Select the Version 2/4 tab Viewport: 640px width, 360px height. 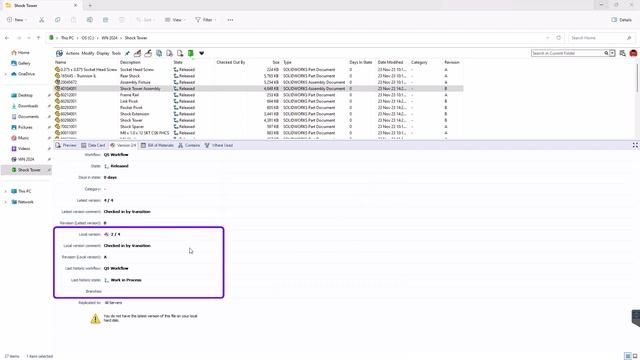point(123,145)
